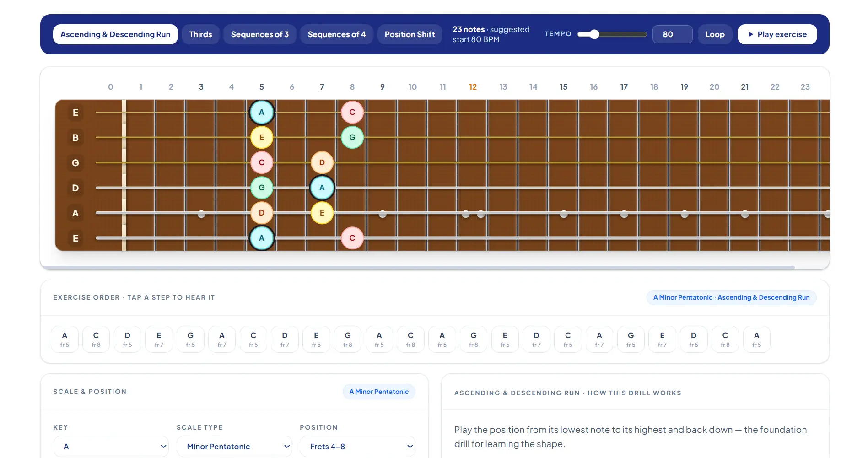Choose Sequences of 3 exercise
Viewport: 868px width, 458px height.
[259, 34]
